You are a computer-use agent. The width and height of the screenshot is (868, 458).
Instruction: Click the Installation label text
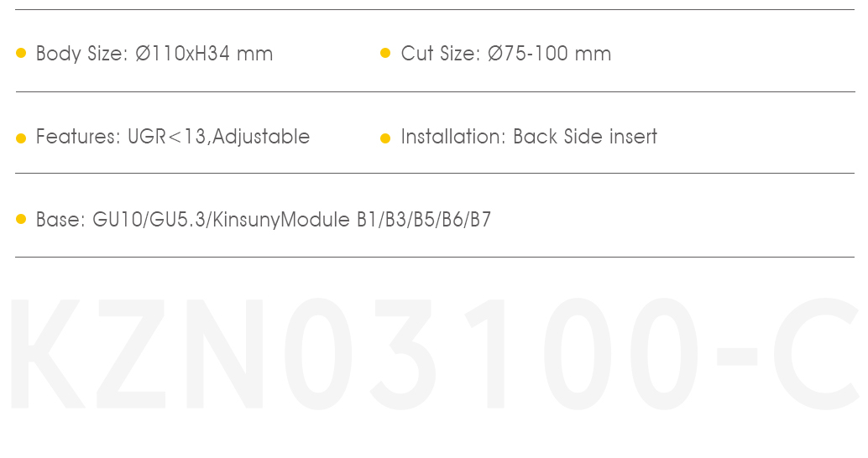453,137
